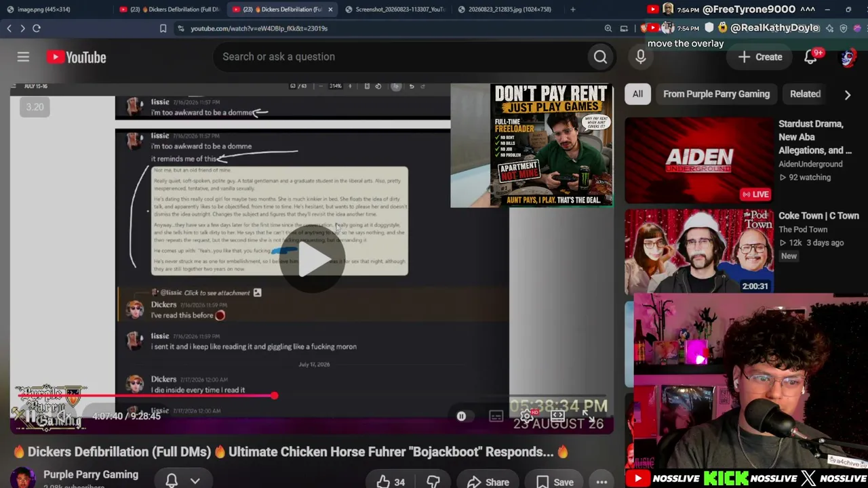Save the video to a playlist
The image size is (868, 488).
tap(555, 482)
